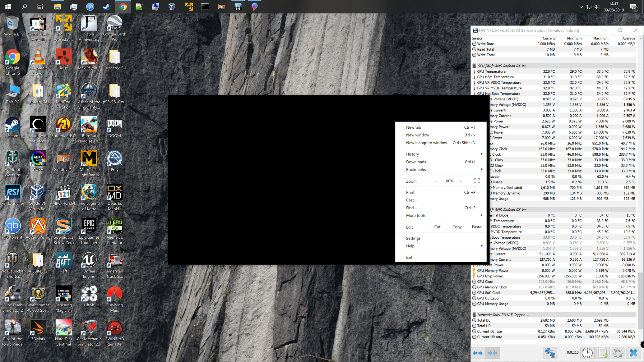Click the blue X to close sensors
This screenshot has height=362, width=644.
(633, 353)
